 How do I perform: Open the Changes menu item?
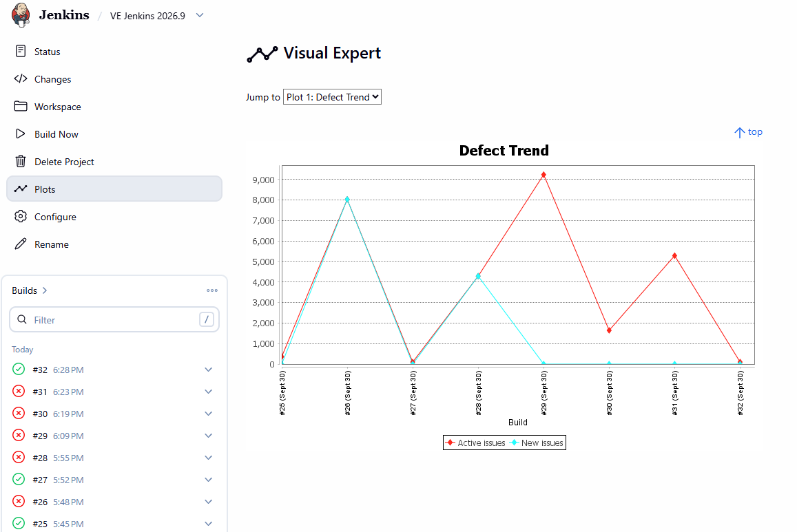pos(114,78)
